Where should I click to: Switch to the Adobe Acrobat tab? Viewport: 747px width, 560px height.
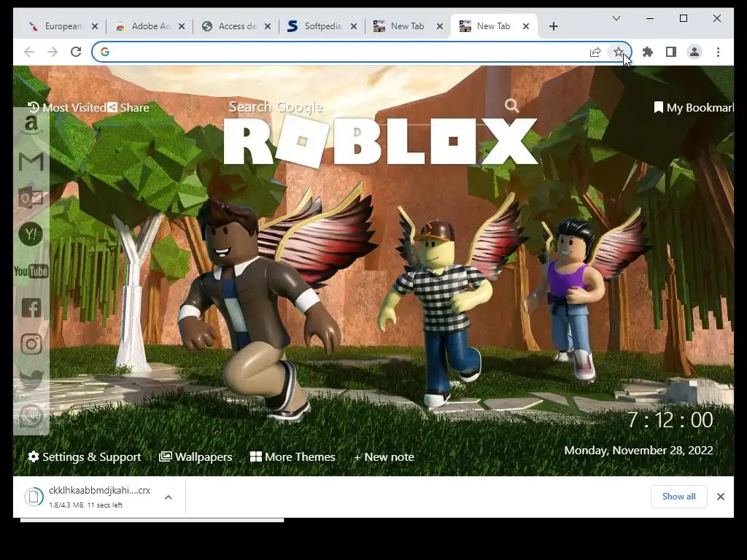pos(150,26)
